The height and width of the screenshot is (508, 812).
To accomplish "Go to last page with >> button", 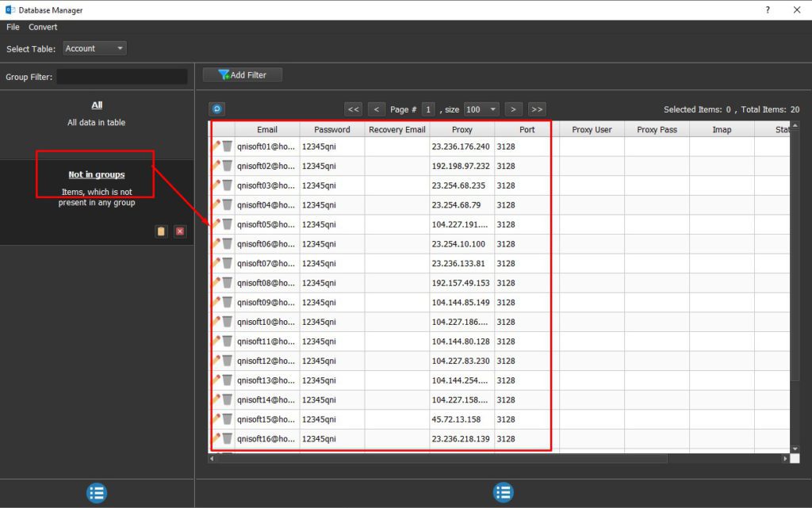I will click(537, 109).
